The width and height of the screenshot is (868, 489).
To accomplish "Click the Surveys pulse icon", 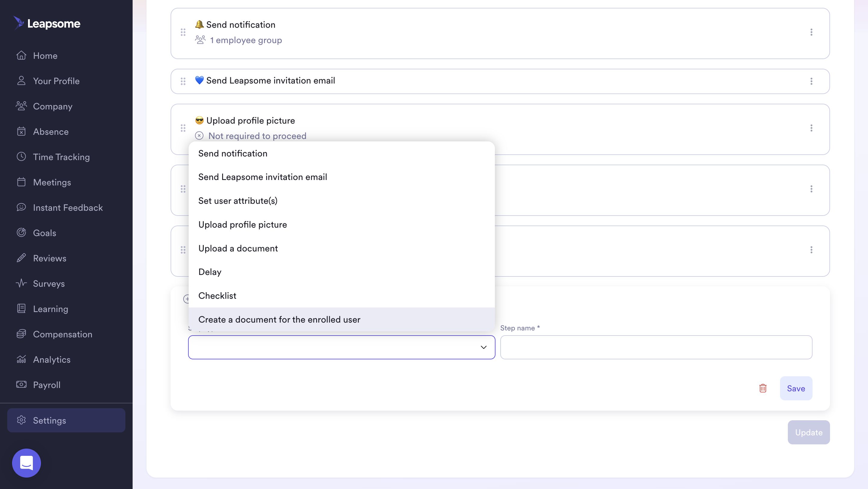I will 21,283.
